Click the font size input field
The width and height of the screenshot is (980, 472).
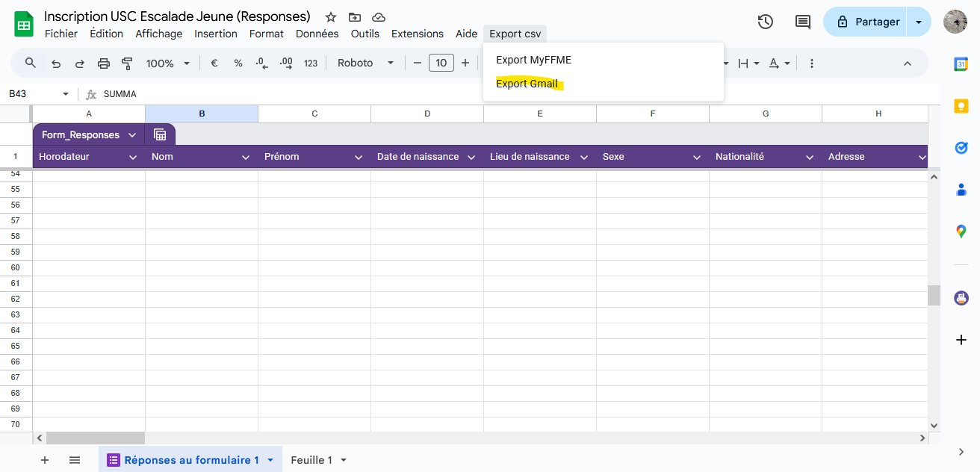441,63
